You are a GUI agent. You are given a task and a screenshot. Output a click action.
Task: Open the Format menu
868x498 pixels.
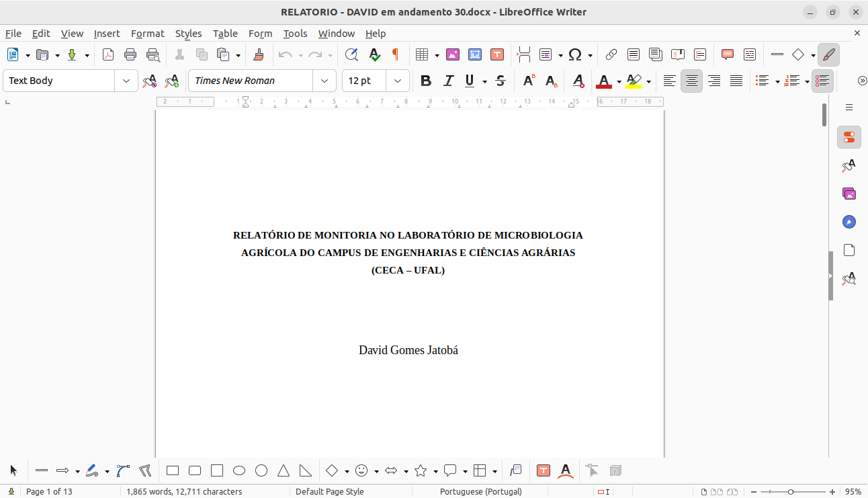tap(147, 34)
